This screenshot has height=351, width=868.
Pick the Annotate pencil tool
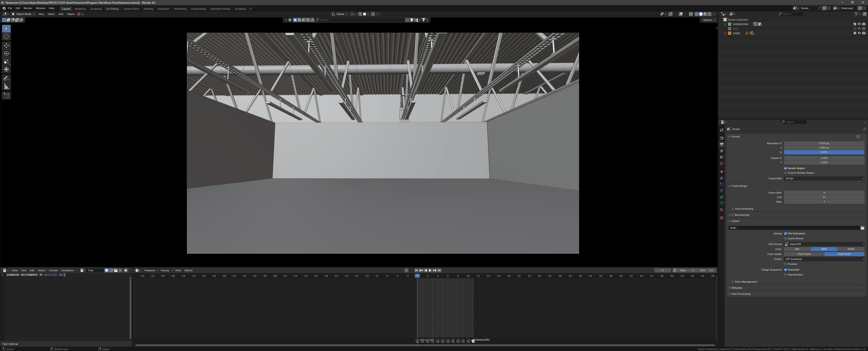(6, 78)
